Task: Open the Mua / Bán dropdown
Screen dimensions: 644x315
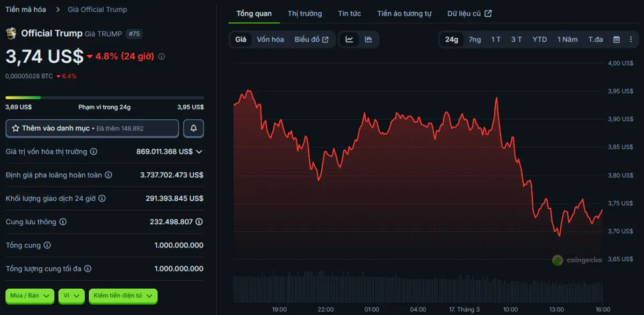Action: point(30,296)
